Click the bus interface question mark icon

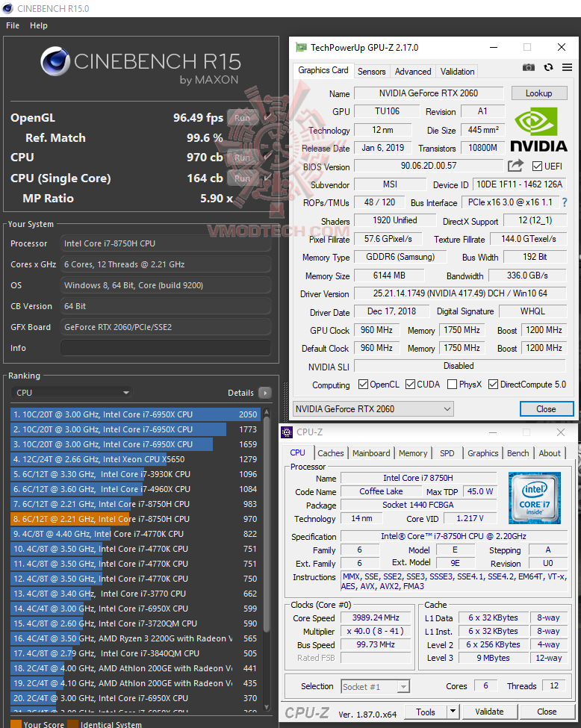pyautogui.click(x=565, y=202)
